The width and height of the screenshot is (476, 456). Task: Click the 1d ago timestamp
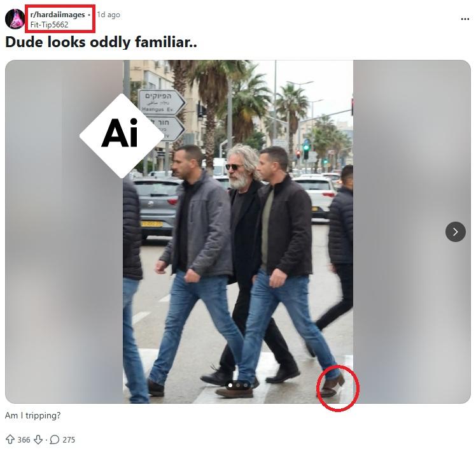(108, 15)
